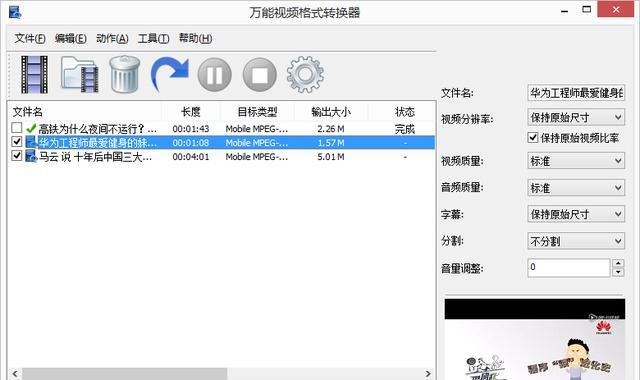This screenshot has height=380, width=640.
Task: Open the 编辑(E) menu
Action: pyautogui.click(x=71, y=38)
